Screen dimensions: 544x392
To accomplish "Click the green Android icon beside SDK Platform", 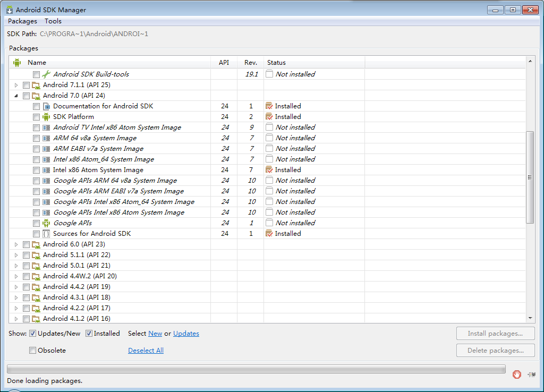I will pos(46,117).
